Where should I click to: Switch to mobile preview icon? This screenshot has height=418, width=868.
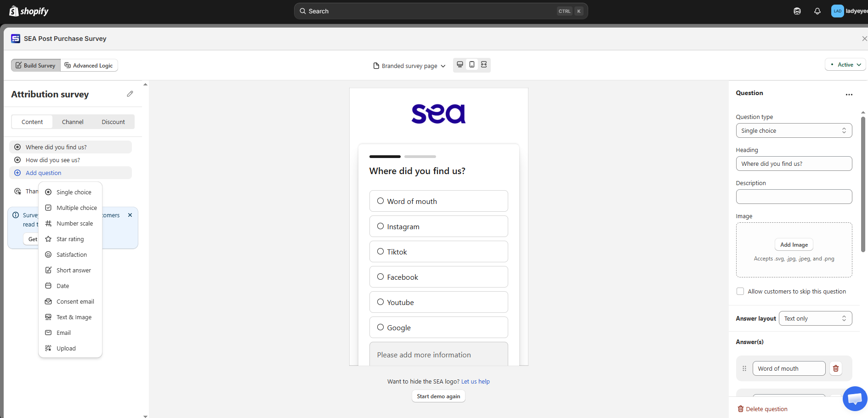point(472,65)
